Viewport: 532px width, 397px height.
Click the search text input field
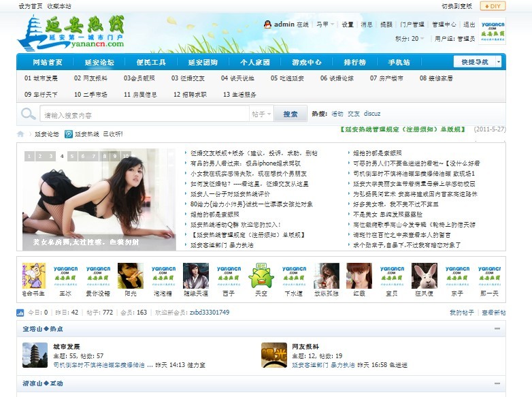[x=145, y=114]
